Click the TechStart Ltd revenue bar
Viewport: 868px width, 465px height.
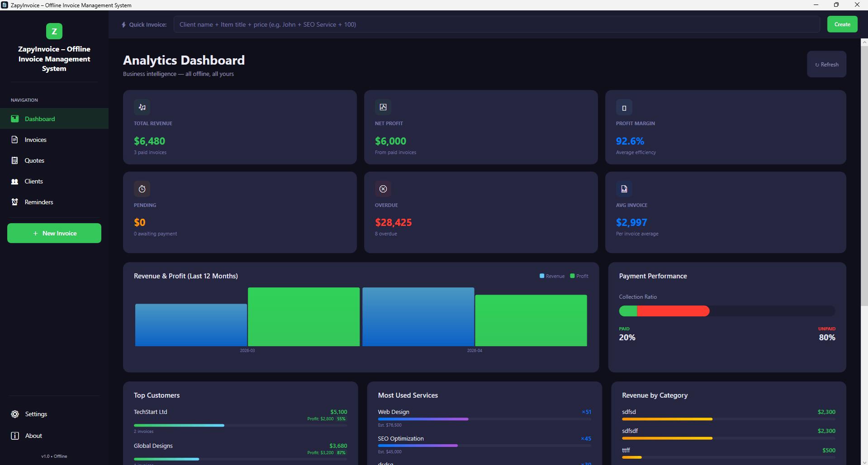(x=240, y=425)
